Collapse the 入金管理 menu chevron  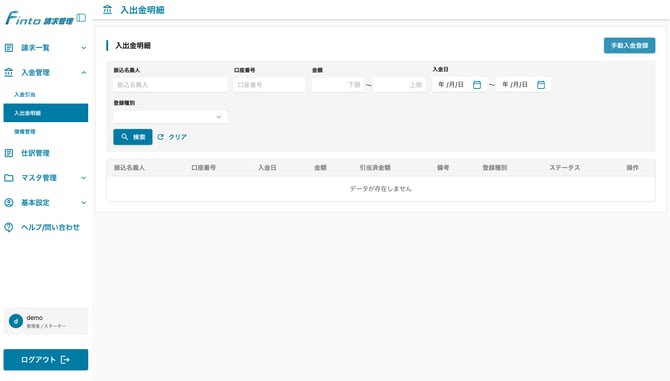tap(84, 73)
